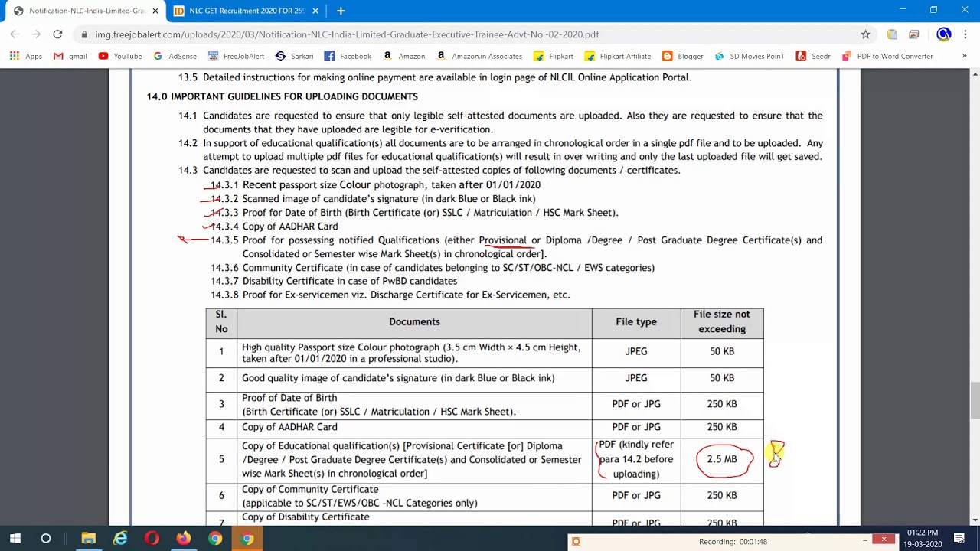Open the AdSense bookmark
Image resolution: width=980 pixels, height=551 pixels.
(x=175, y=56)
